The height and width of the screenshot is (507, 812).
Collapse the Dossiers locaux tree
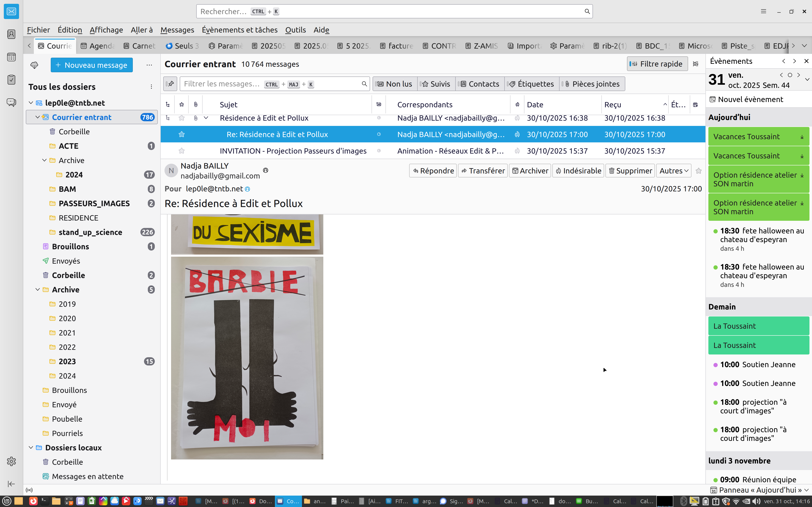[x=31, y=448]
